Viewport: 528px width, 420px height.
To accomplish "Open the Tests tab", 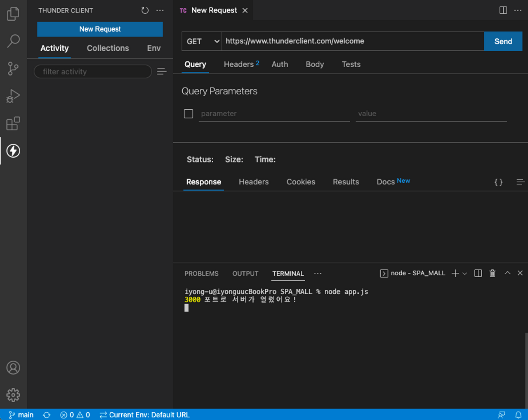I will pos(351,64).
